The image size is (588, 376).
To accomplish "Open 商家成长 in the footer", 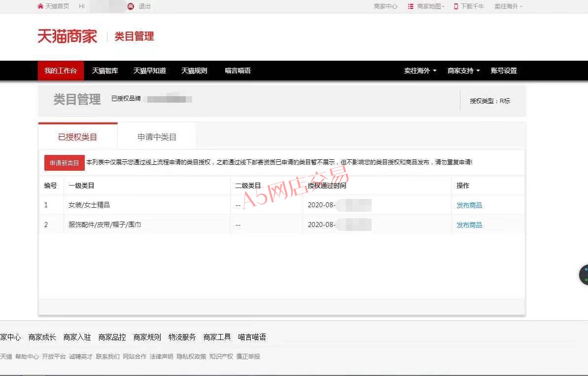I will [x=42, y=338].
